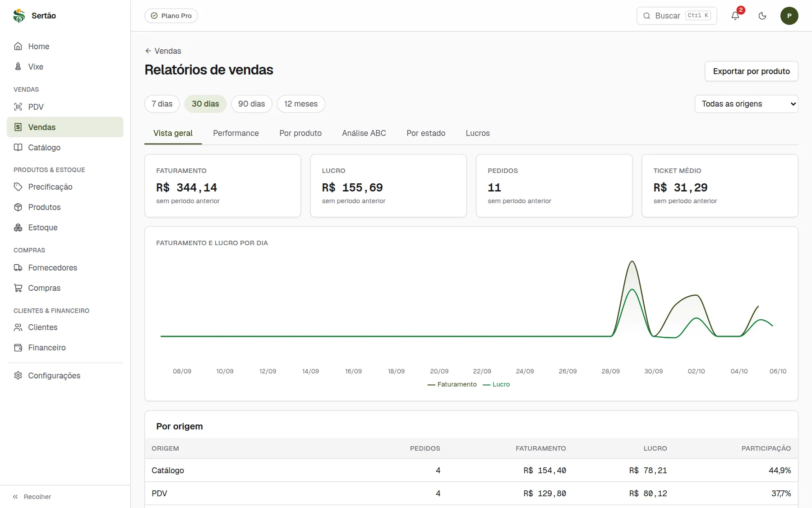The height and width of the screenshot is (508, 812).
Task: Click the Configurações gear icon
Action: [x=18, y=375]
